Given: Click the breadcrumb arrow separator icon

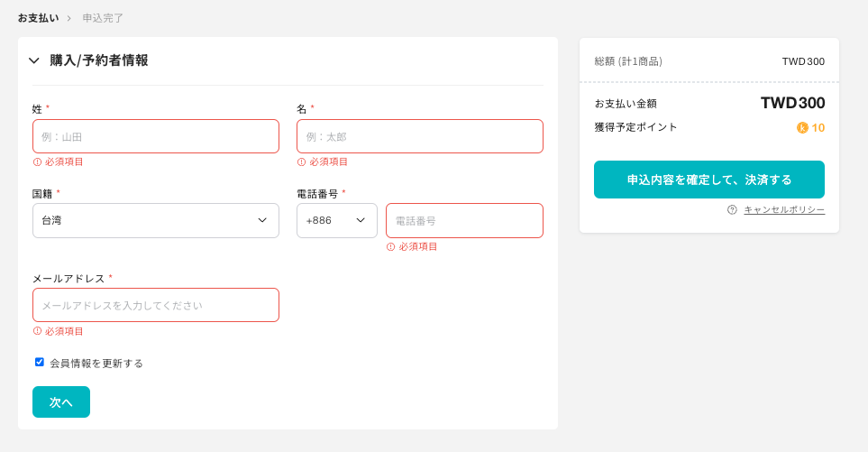Looking at the screenshot, I should pos(69,18).
